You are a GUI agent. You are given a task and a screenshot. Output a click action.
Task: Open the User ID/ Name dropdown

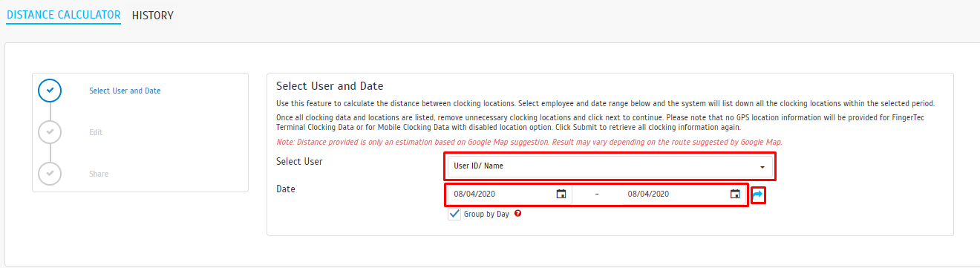[610, 166]
